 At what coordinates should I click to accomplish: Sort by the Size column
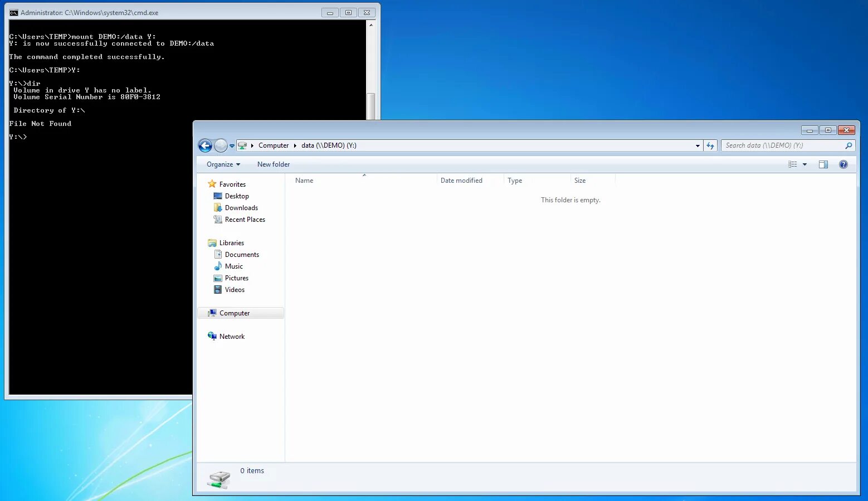click(x=593, y=181)
